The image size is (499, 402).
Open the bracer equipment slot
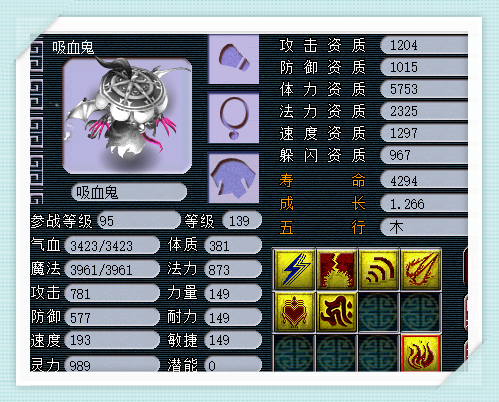(x=233, y=59)
